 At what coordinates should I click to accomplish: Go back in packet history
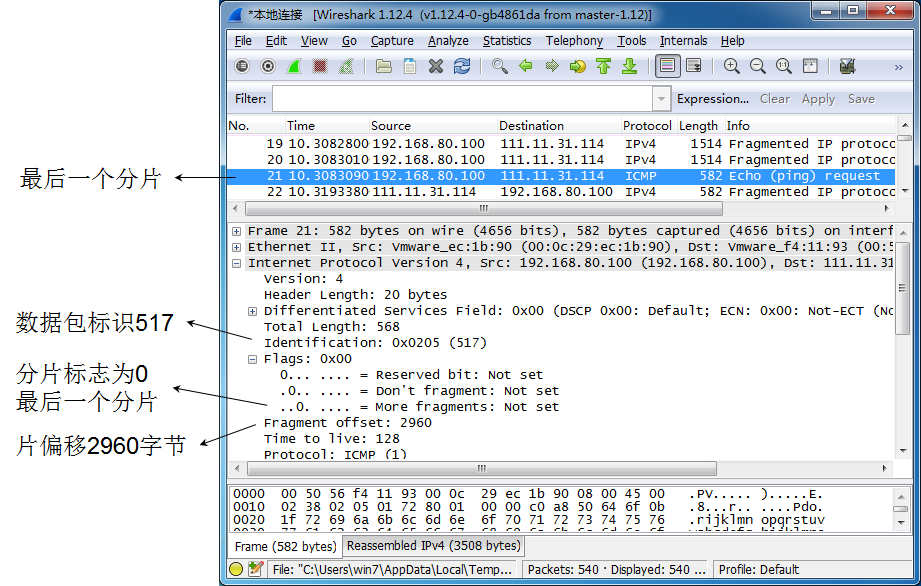point(526,66)
